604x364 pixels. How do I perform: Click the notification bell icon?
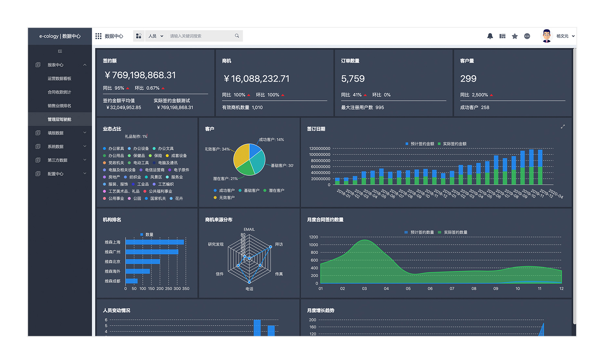coord(490,36)
